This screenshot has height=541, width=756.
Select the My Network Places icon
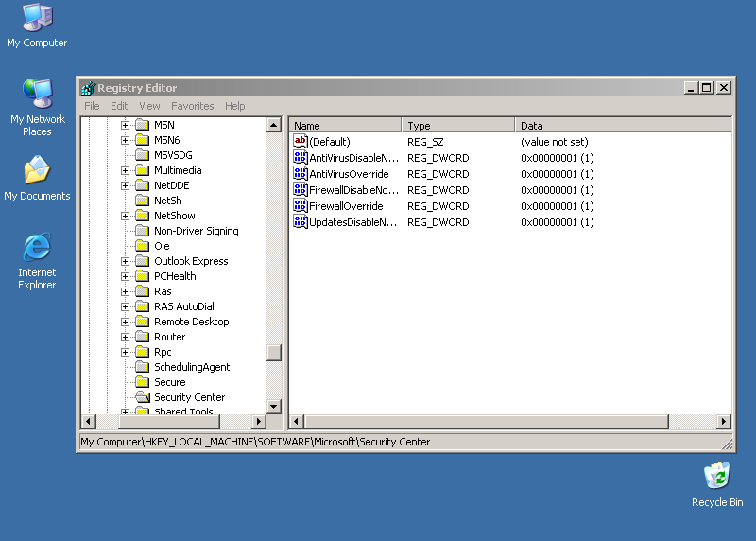[x=37, y=108]
